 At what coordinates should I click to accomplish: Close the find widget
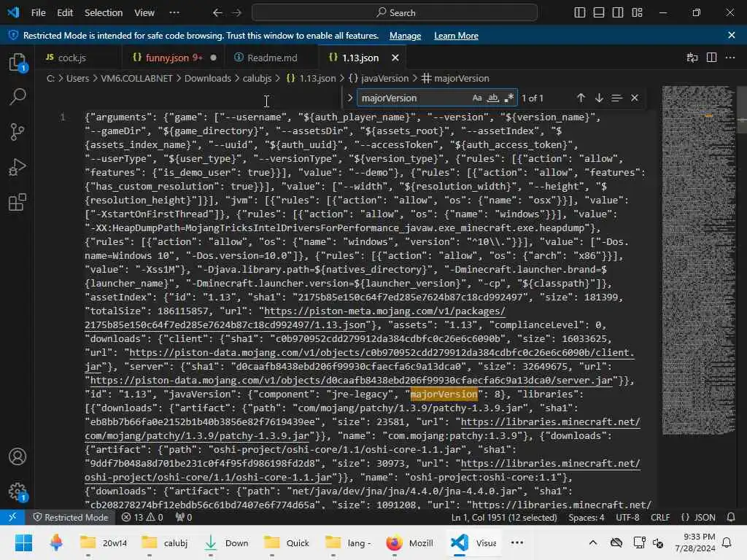pos(635,98)
